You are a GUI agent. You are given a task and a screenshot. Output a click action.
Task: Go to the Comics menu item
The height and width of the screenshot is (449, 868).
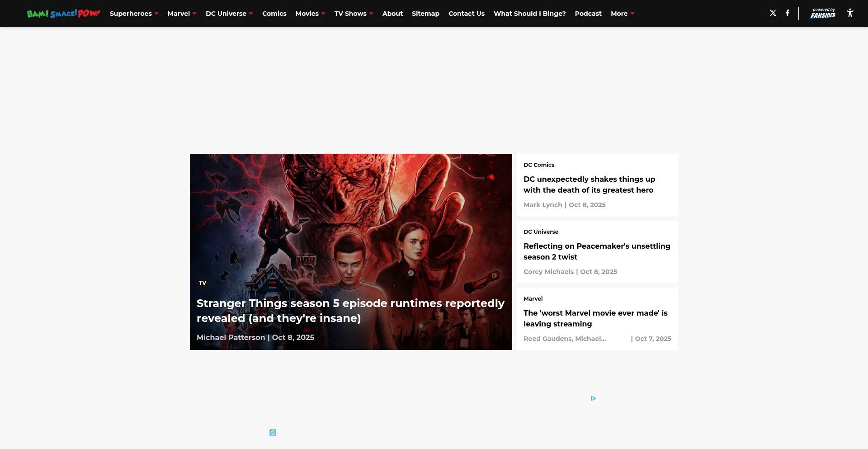pyautogui.click(x=274, y=14)
